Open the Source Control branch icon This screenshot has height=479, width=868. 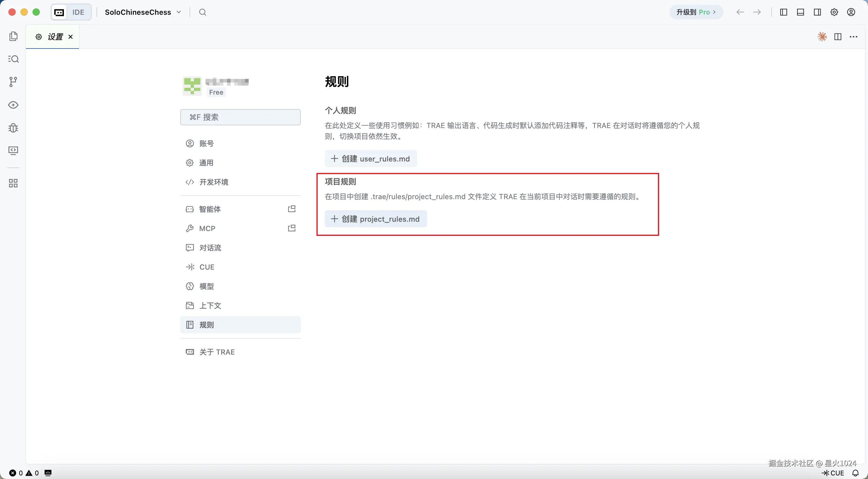[13, 82]
